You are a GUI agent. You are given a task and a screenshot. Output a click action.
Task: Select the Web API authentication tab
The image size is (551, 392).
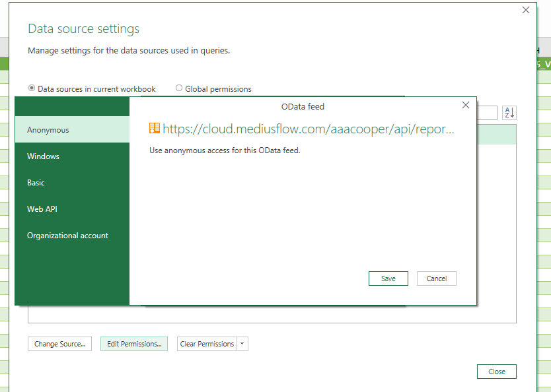(x=72, y=209)
